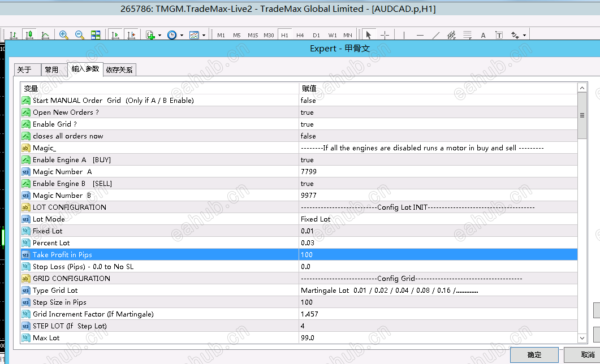Tile chart windows with the toolbar icon

pos(95,35)
